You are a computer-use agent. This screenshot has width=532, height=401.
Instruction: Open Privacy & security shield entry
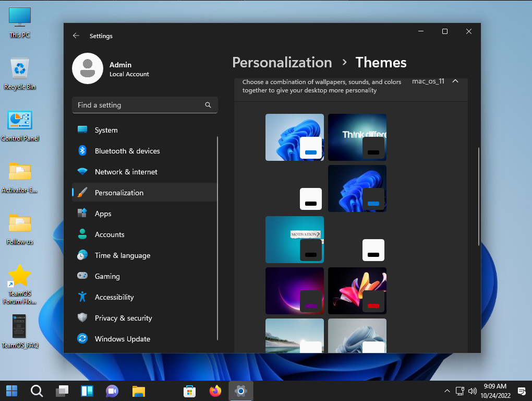point(82,318)
